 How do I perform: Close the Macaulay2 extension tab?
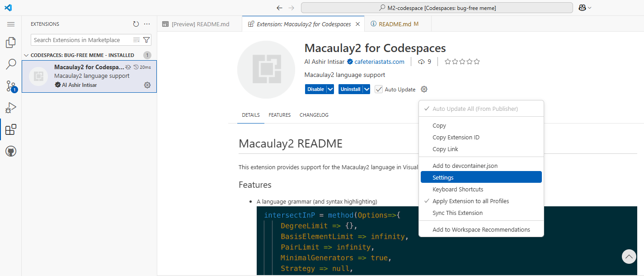[357, 24]
